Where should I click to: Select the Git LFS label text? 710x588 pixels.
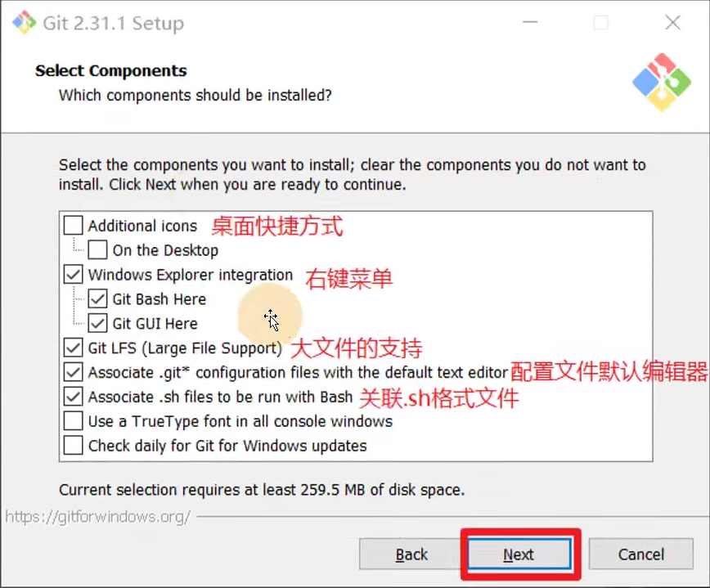click(x=185, y=348)
